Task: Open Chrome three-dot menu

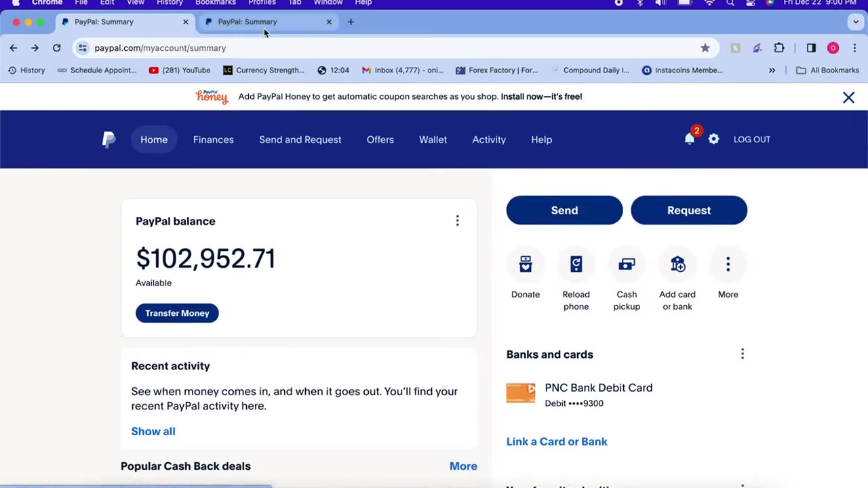Action: [854, 48]
